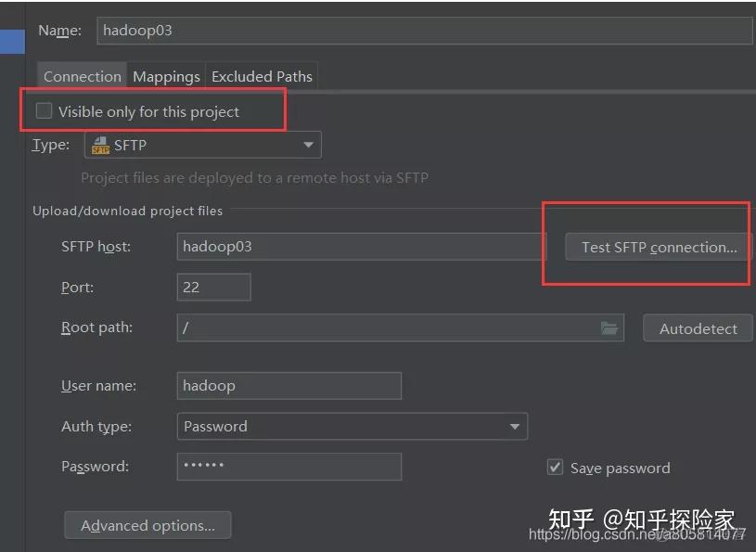Click the Name field with hadoop03

point(425,31)
